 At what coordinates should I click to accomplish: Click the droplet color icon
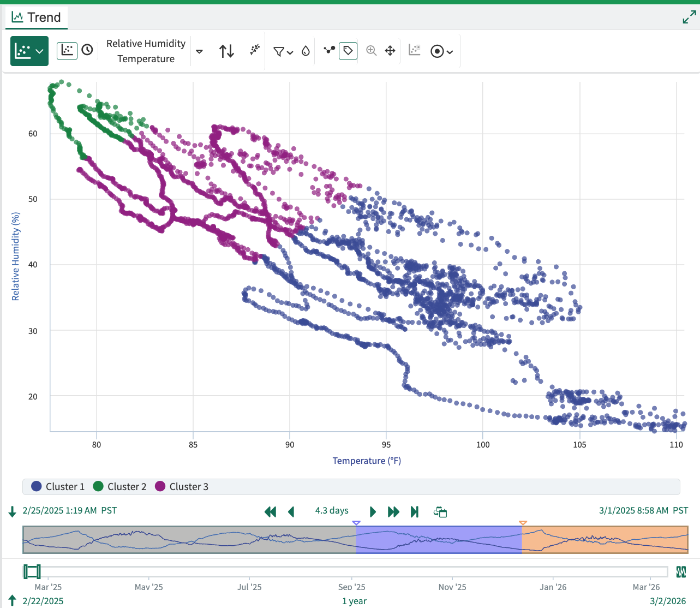point(306,51)
